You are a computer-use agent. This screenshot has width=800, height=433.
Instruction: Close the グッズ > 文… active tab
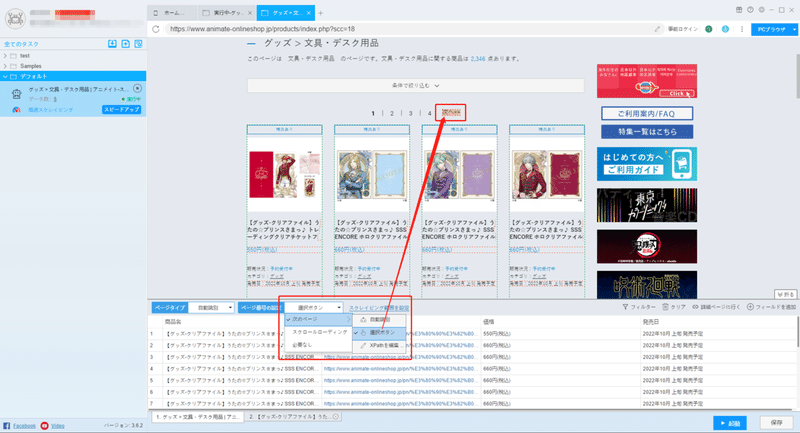[309, 13]
